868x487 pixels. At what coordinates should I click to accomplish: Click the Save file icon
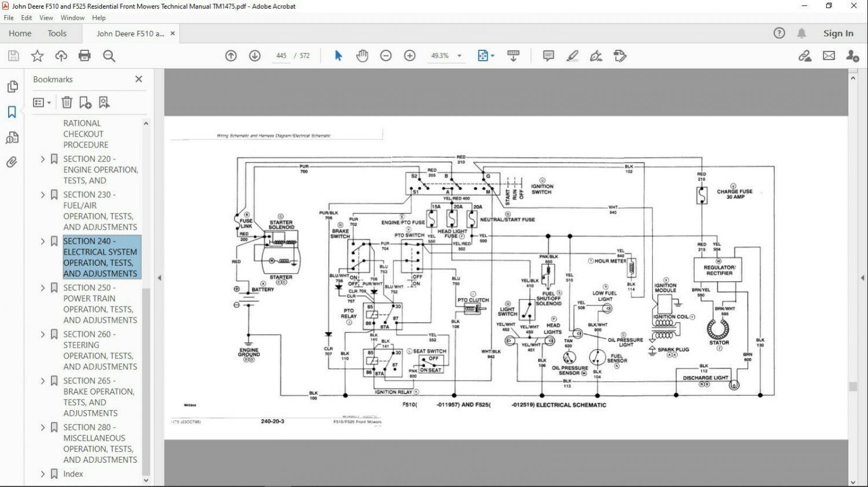tap(13, 56)
